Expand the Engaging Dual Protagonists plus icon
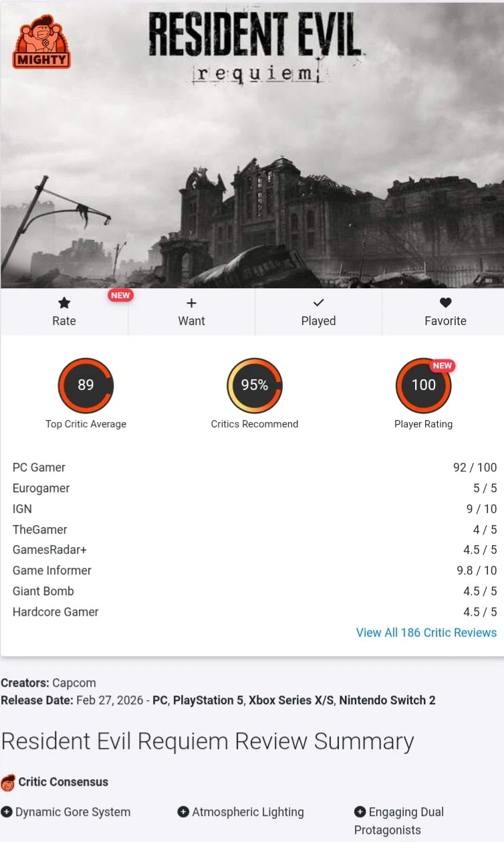Image resolution: width=504 pixels, height=842 pixels. [360, 812]
